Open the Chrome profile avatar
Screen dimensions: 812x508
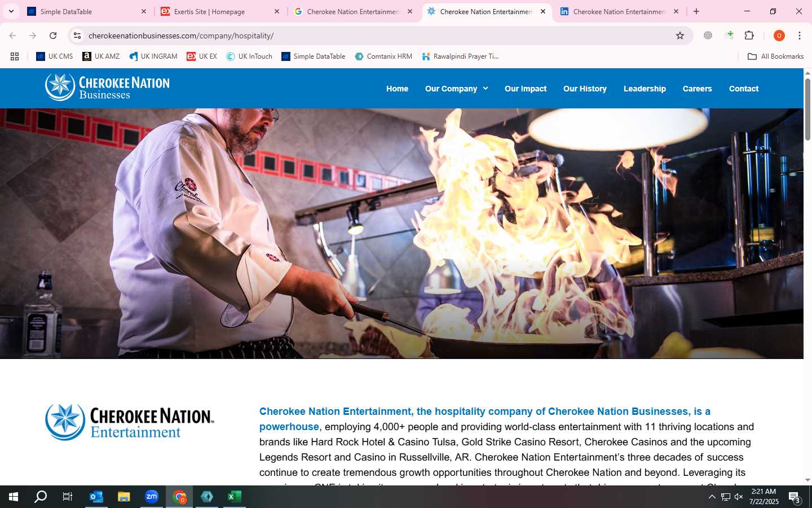tap(779, 36)
